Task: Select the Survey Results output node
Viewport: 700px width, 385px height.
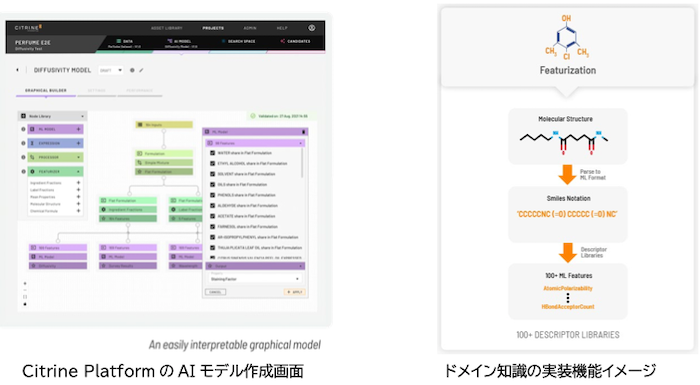Action: click(x=129, y=266)
